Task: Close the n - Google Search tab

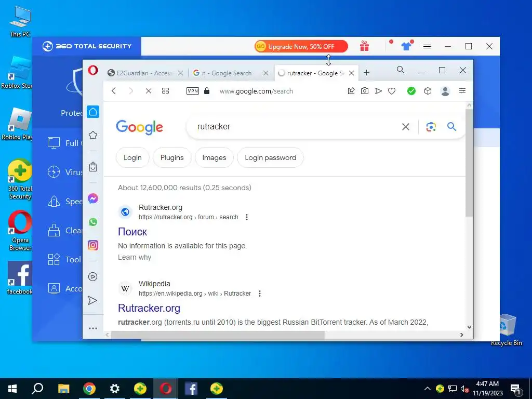Action: coord(265,73)
